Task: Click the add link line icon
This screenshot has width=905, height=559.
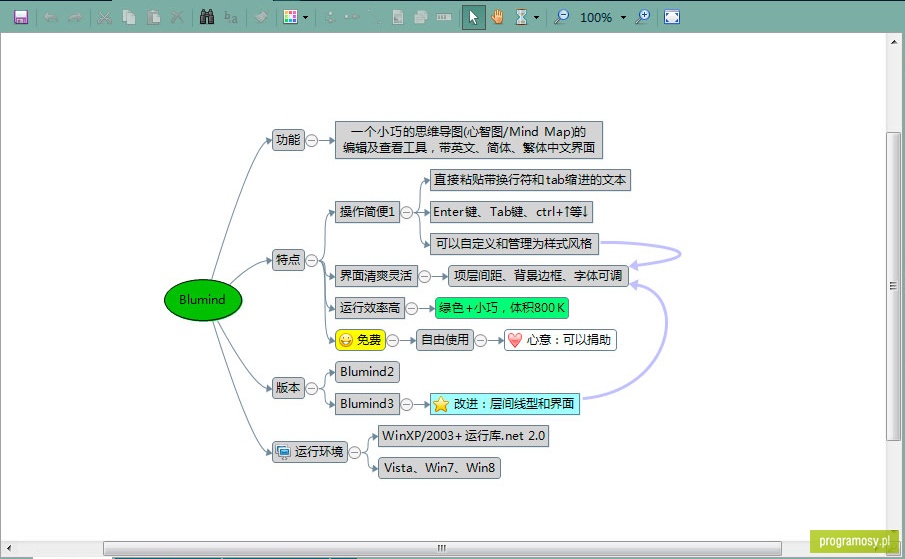Action: (352, 17)
